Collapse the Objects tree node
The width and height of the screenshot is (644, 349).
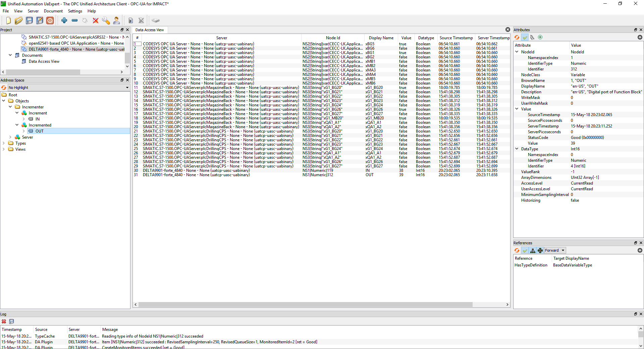tap(4, 101)
